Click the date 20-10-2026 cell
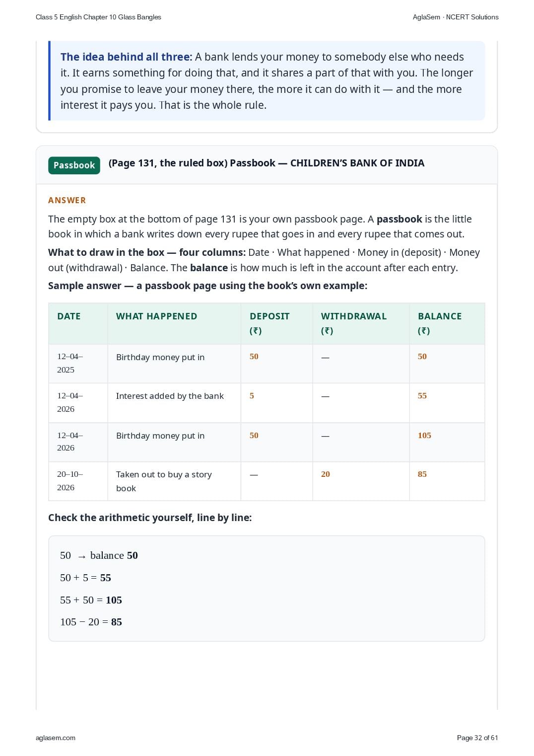534x756 pixels. [x=78, y=481]
